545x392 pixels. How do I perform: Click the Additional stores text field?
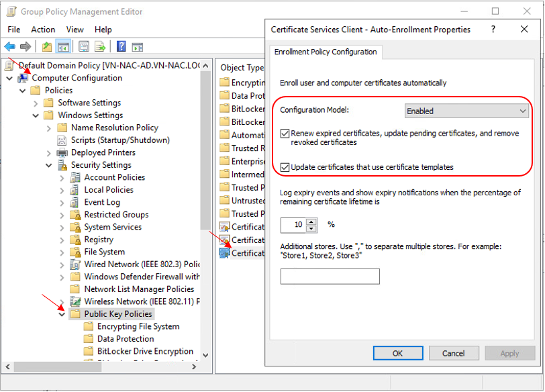click(330, 277)
